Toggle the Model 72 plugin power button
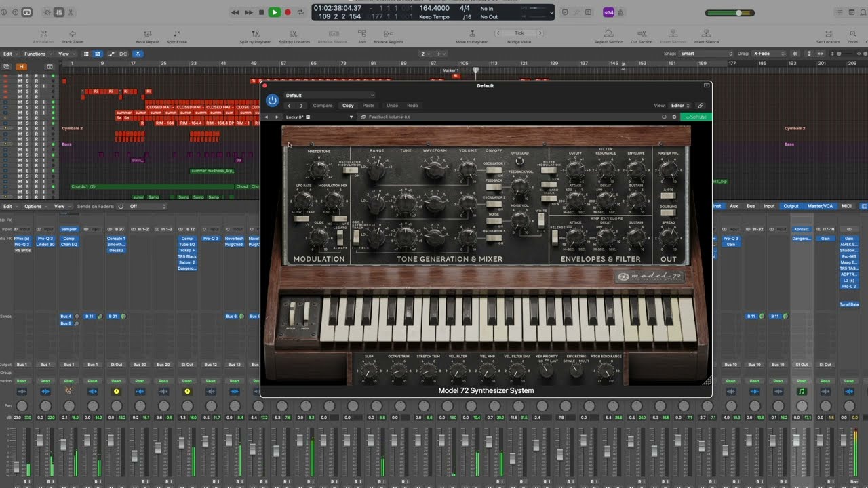 (272, 100)
